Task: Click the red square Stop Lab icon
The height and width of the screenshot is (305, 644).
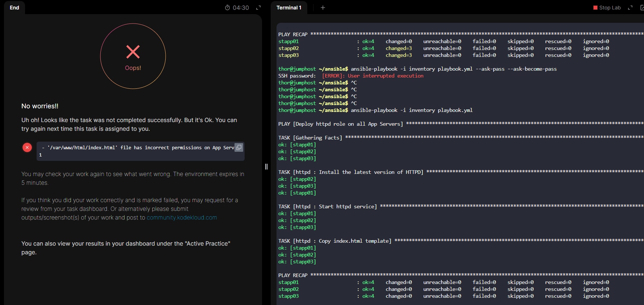Action: pos(595,8)
